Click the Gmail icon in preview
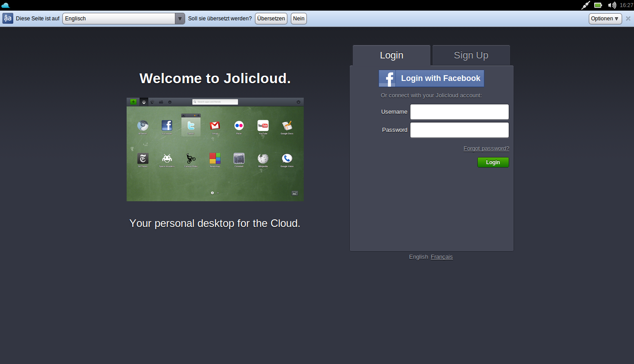 click(x=215, y=126)
